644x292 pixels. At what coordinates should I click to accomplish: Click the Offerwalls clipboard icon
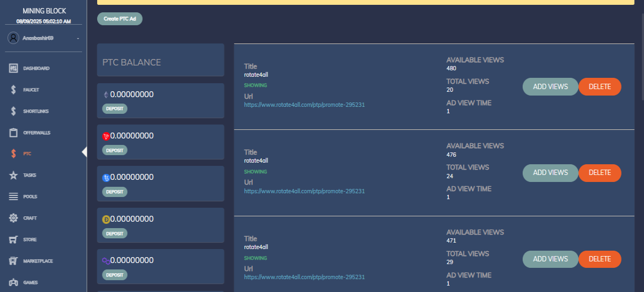(x=13, y=133)
